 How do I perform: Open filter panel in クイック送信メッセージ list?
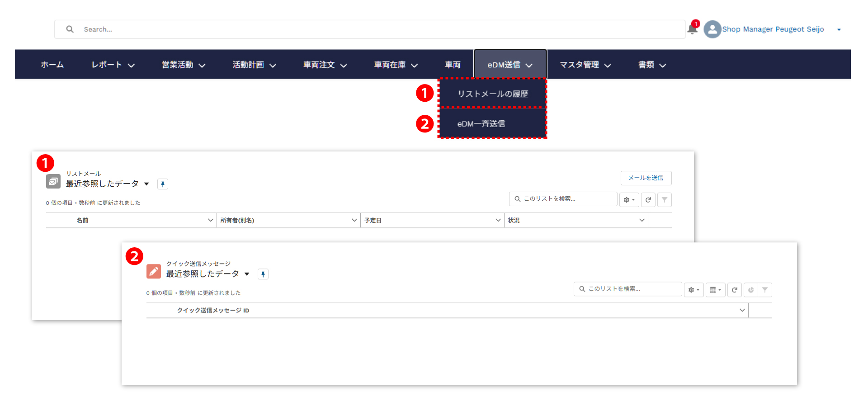(x=765, y=290)
